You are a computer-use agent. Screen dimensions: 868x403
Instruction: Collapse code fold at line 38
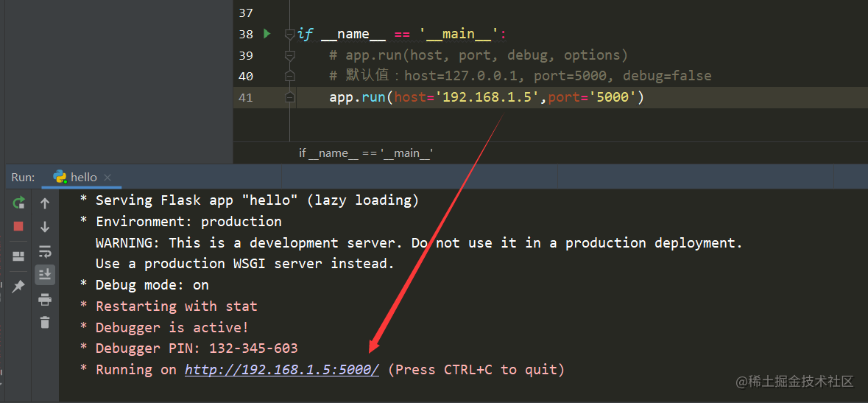[x=289, y=35]
